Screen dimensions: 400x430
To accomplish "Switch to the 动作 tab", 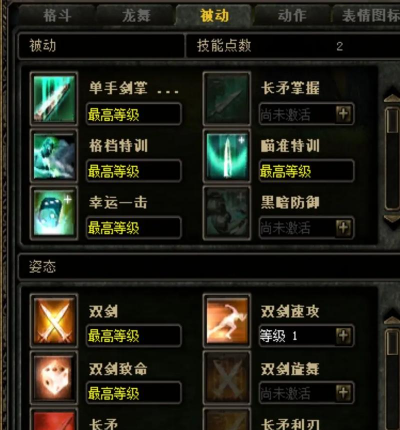I will [x=292, y=16].
